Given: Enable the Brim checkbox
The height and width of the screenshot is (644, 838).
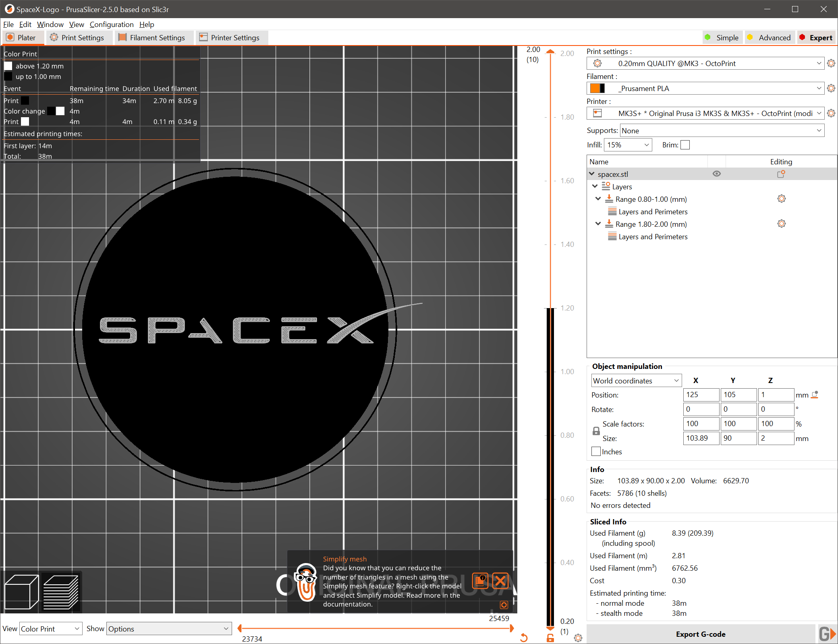Looking at the screenshot, I should pos(685,145).
